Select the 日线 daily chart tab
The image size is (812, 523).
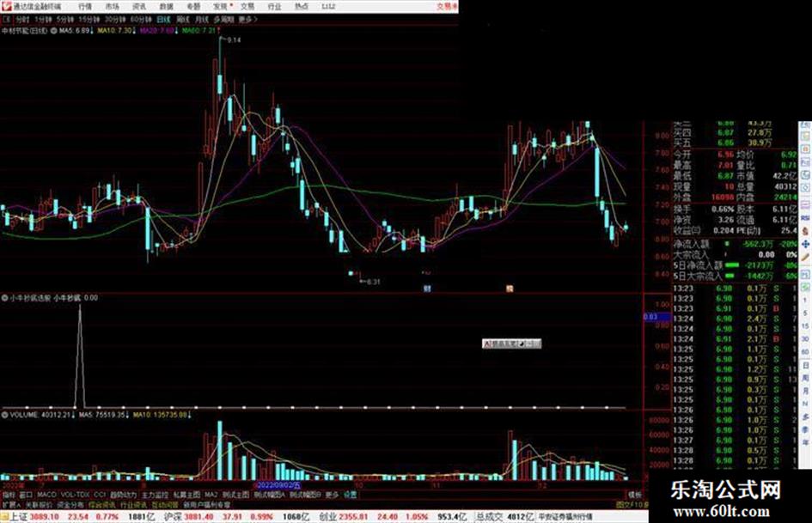click(x=163, y=19)
